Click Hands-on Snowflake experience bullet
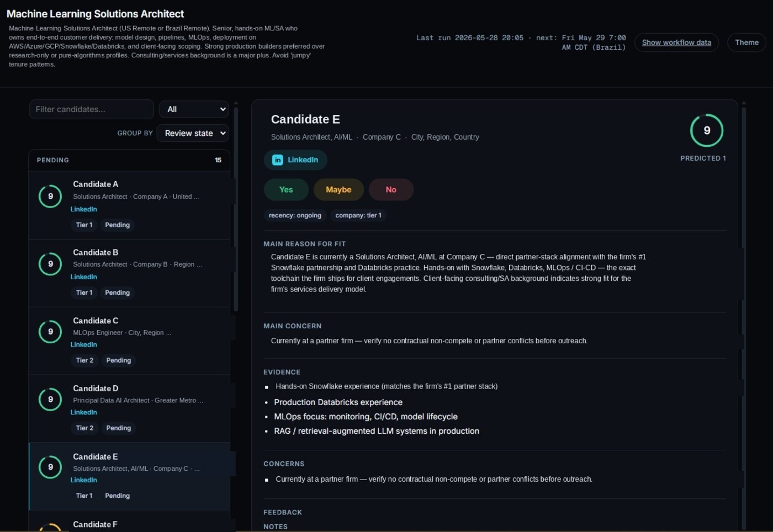The width and height of the screenshot is (773, 532). pos(386,386)
